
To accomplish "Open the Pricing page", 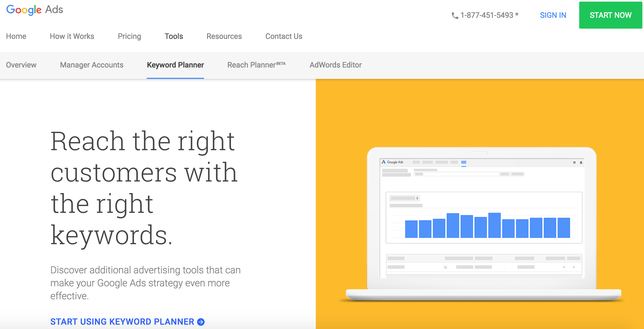I will [129, 36].
